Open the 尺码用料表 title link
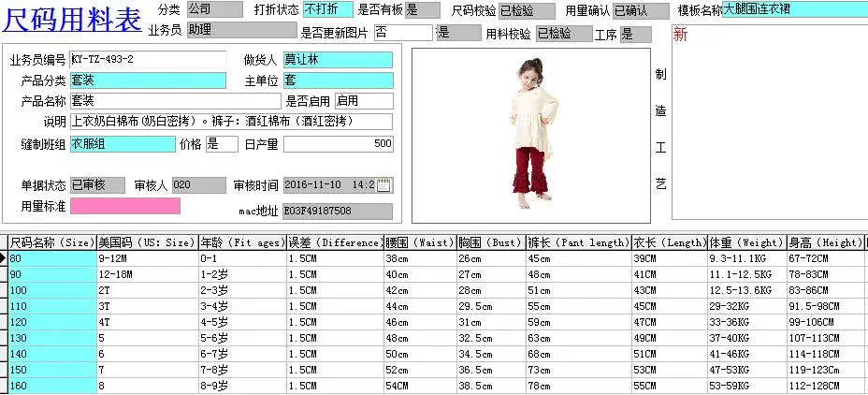Screen dimensions: 868x395 [72, 20]
